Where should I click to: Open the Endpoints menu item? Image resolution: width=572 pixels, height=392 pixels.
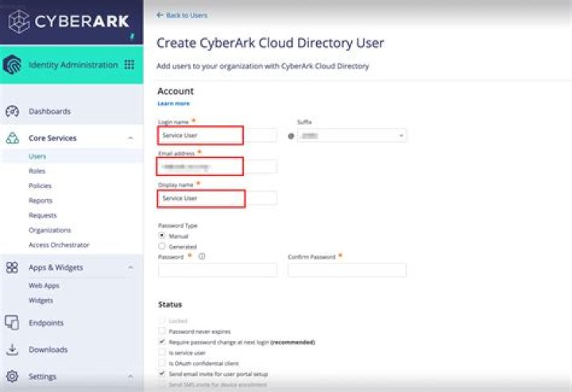(x=46, y=323)
